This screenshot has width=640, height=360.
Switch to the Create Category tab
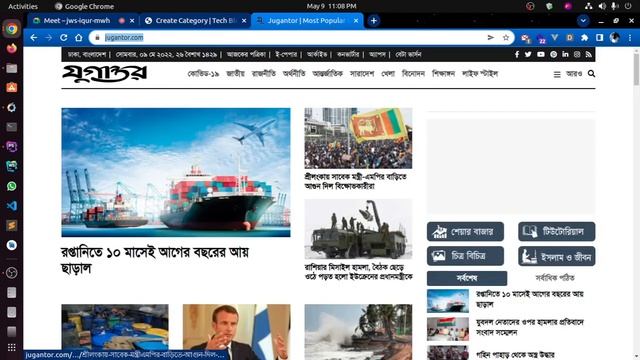(196, 20)
